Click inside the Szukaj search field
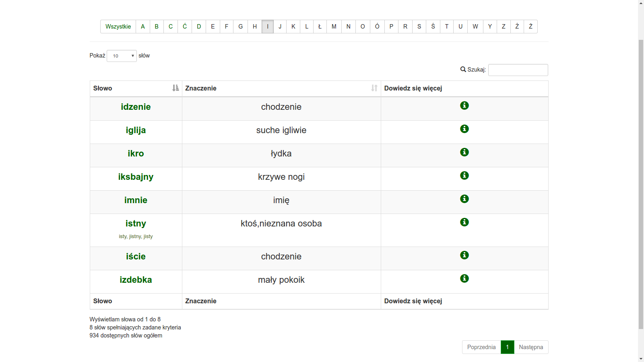The image size is (644, 362). pyautogui.click(x=518, y=70)
